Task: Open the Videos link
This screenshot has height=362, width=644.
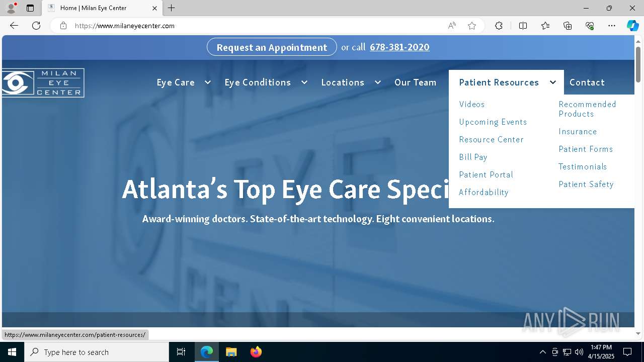Action: (472, 104)
